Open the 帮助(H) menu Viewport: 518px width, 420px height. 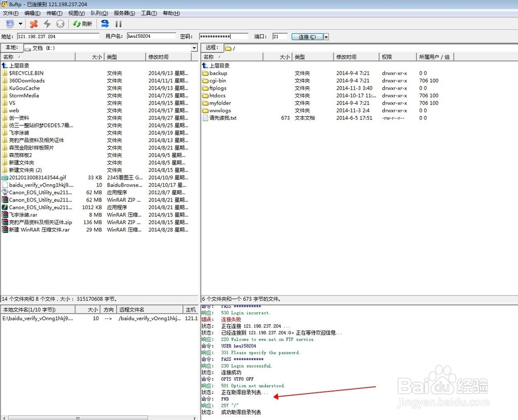click(x=171, y=13)
